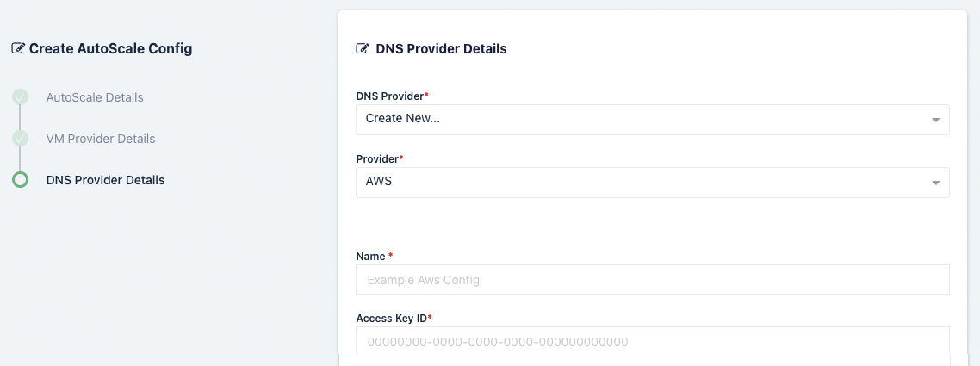Screen dimensions: 980x366
Task: Click the edit icon in the panel heading
Action: tap(363, 49)
